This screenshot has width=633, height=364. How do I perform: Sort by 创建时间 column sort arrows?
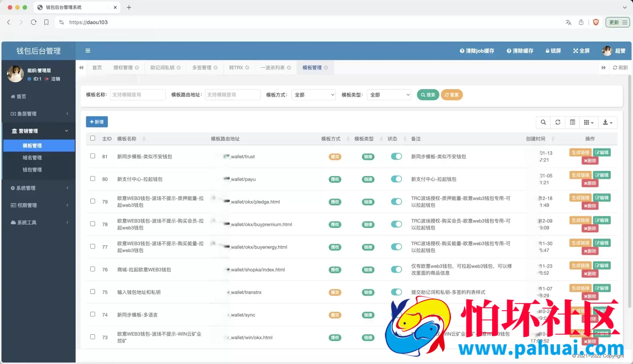coord(553,139)
